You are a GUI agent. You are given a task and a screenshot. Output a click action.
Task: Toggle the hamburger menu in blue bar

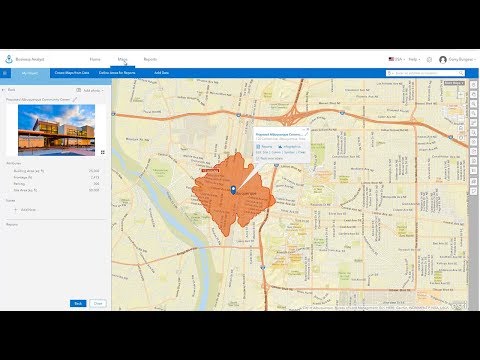[5, 73]
